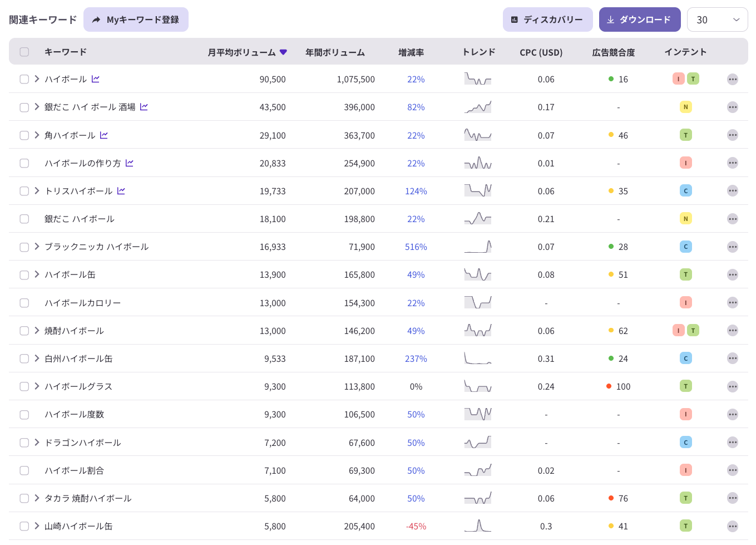Open the three-dot menu on the 山崎ハイボール缶 row
756x545 pixels.
point(733,526)
